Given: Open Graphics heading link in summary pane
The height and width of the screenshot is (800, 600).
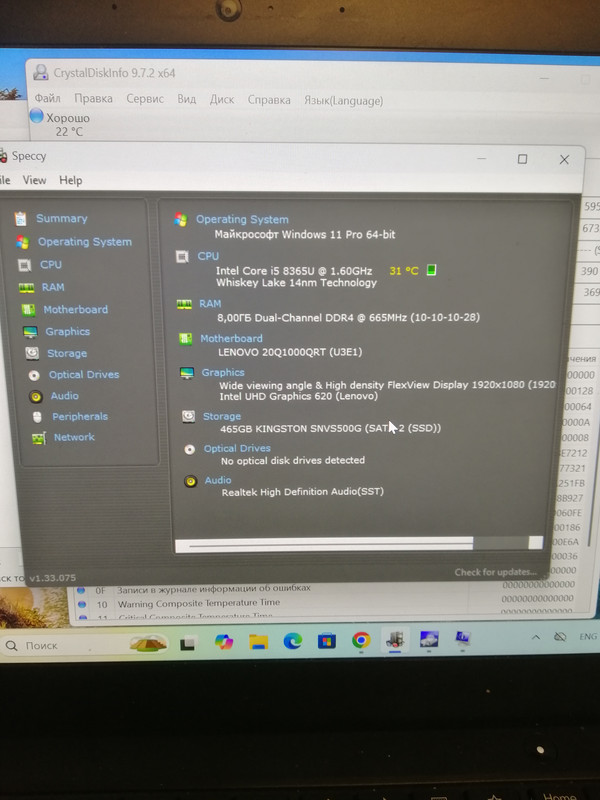Looking at the screenshot, I should 223,372.
